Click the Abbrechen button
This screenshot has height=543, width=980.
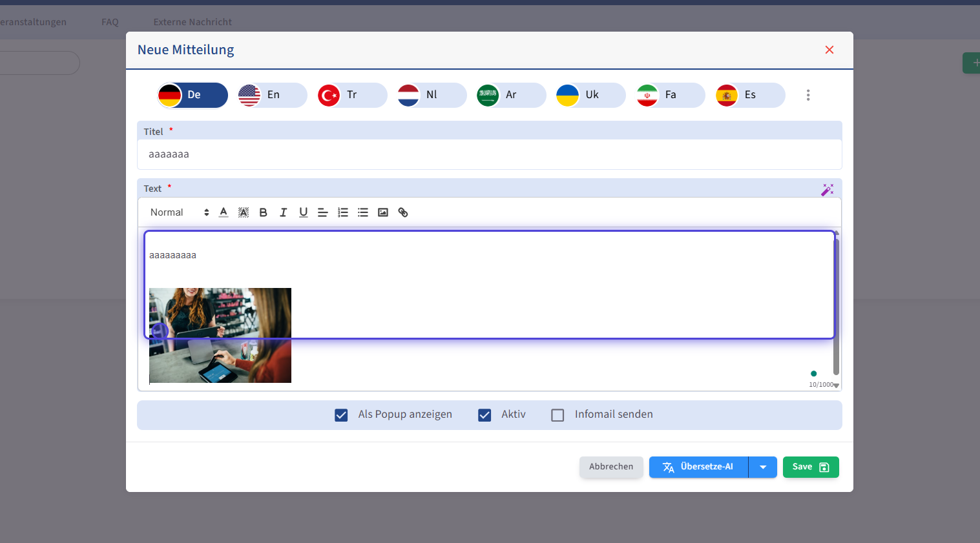pyautogui.click(x=610, y=467)
